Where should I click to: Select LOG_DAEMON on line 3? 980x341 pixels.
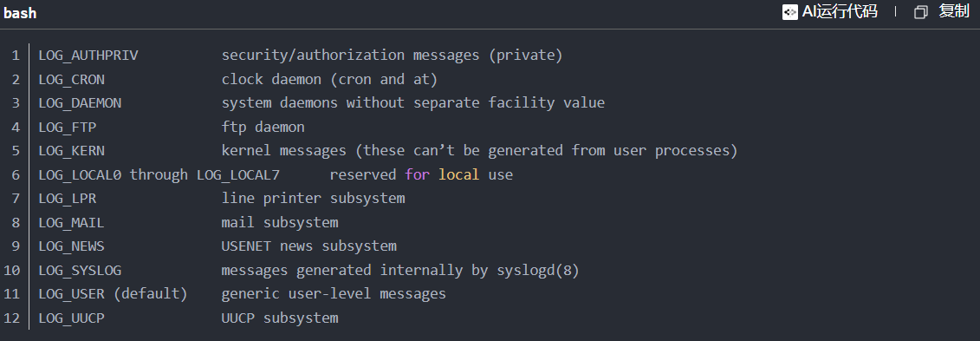coord(80,103)
